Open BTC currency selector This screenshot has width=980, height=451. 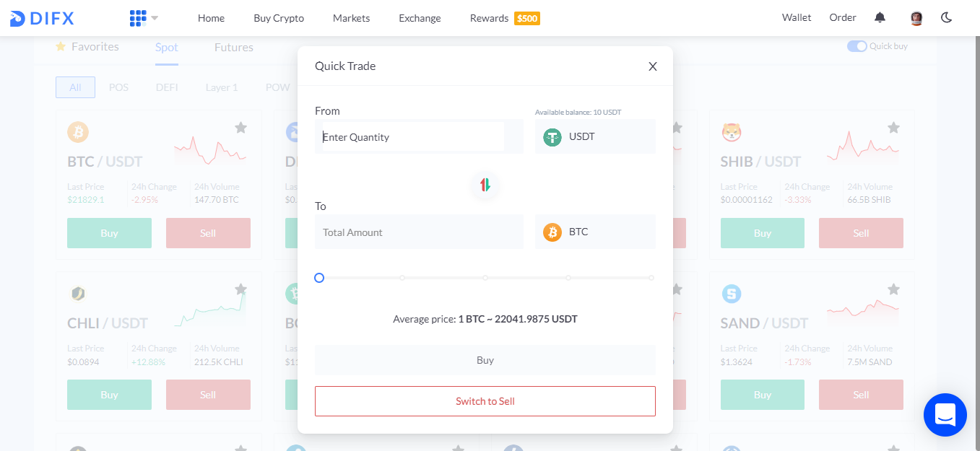[595, 232]
